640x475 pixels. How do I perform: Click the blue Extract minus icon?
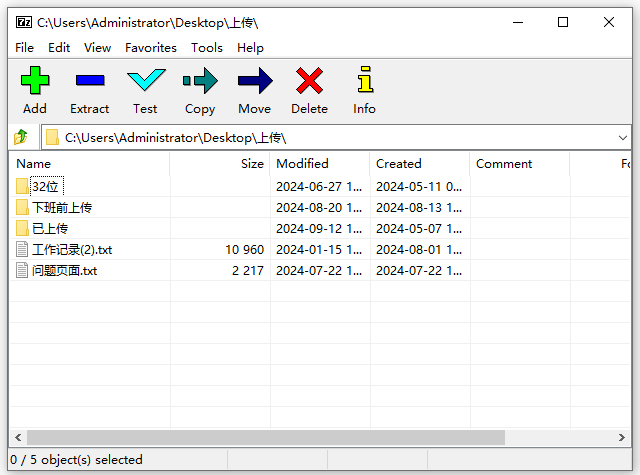click(x=90, y=80)
